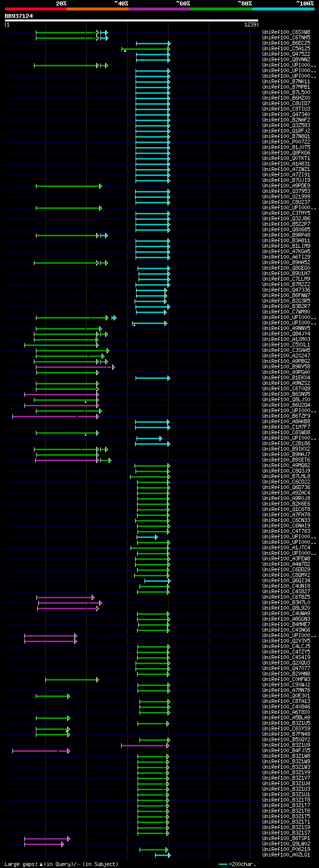Select hit UniRef100_Q8X685
Image resolution: width=319 pixels, height=868 pixels.
pos(286,230)
